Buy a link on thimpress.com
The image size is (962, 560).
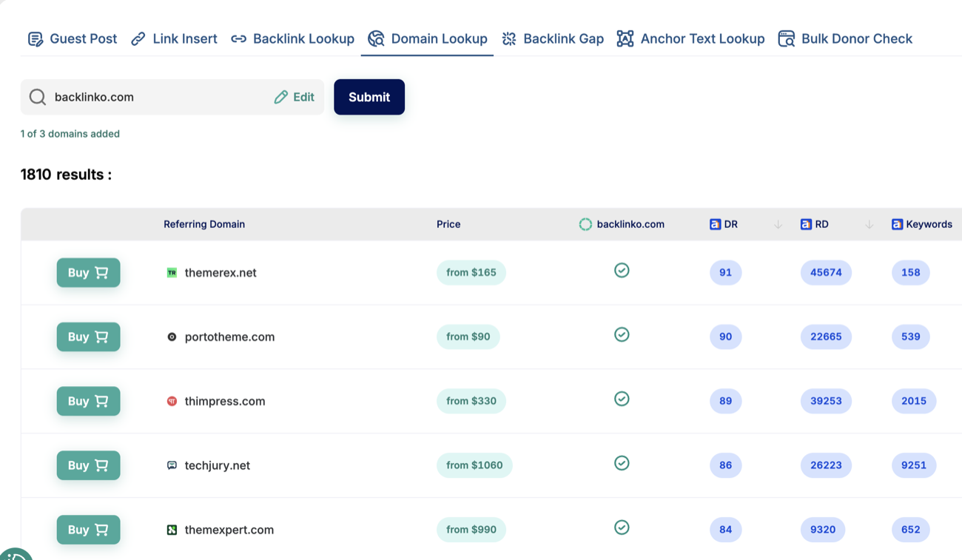[88, 401]
